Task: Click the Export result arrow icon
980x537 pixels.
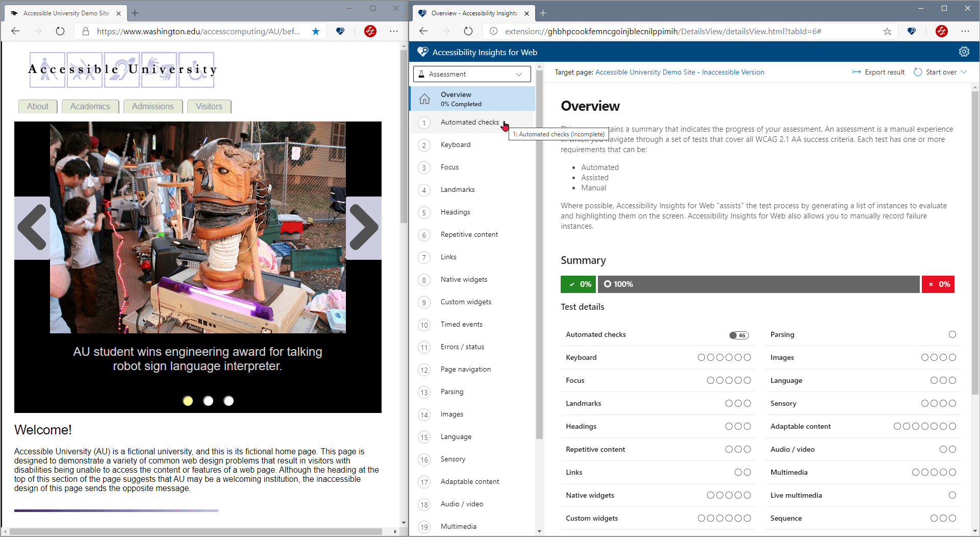Action: (856, 72)
